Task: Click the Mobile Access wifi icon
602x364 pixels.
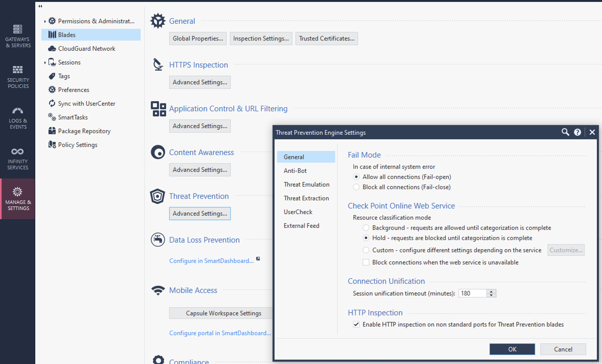Action: 158,290
